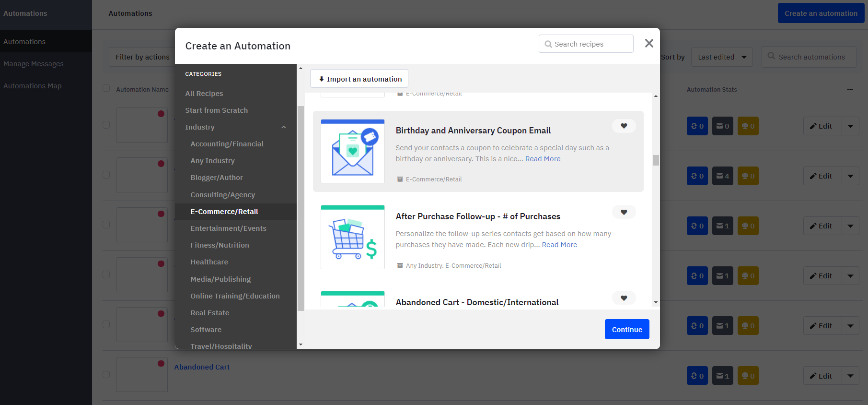Screen dimensions: 868x405
Task: Read More about After Purchase Follow-up
Action: click(559, 245)
